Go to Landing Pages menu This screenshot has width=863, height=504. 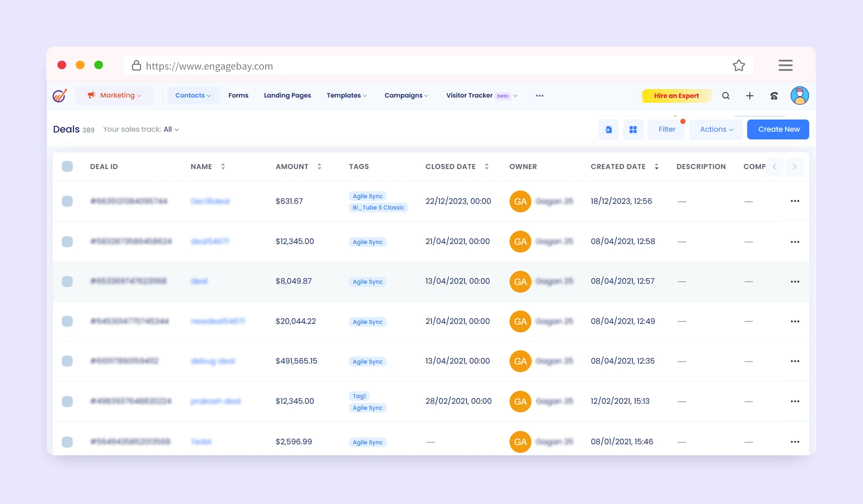(287, 96)
